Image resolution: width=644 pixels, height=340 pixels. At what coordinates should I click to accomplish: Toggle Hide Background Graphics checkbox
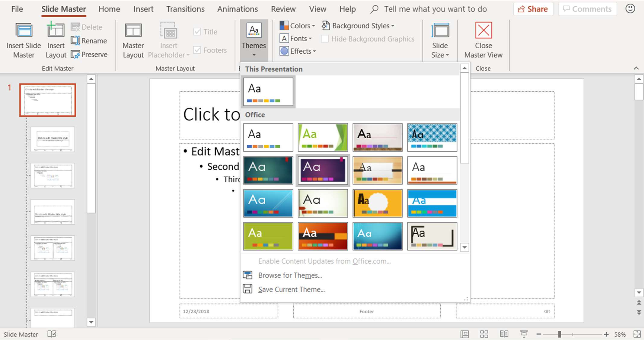coord(324,39)
